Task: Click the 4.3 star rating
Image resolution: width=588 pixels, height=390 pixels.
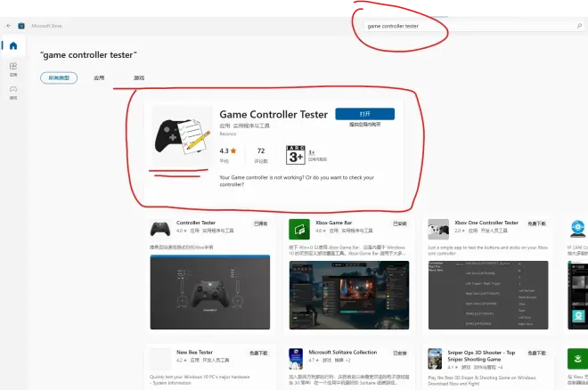Action: [228, 151]
